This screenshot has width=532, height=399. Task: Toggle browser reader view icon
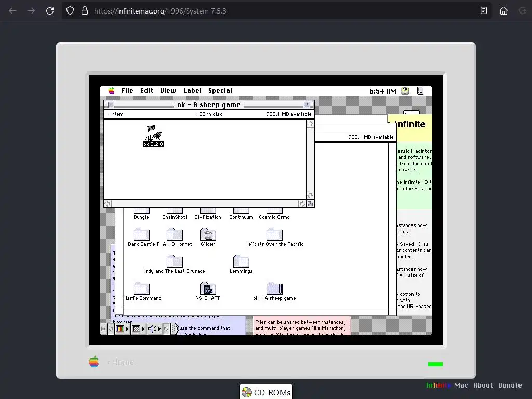[x=484, y=11]
